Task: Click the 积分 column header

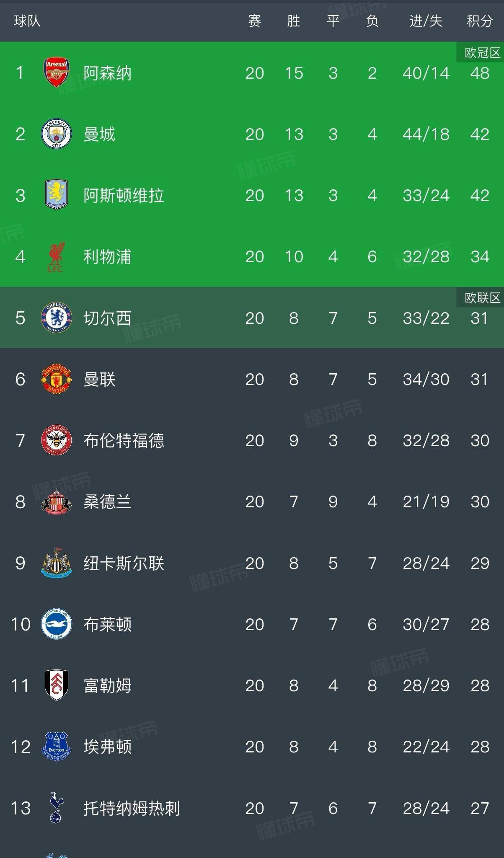Action: point(479,21)
